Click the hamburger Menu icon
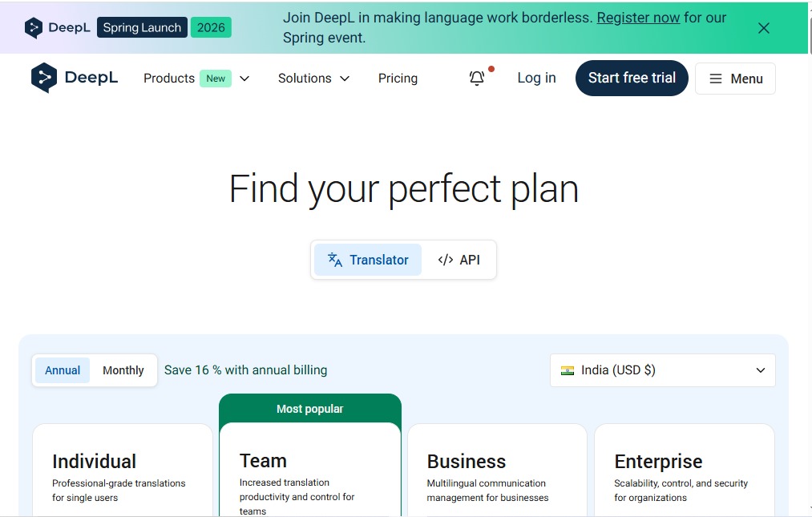This screenshot has height=517, width=812. [x=716, y=79]
